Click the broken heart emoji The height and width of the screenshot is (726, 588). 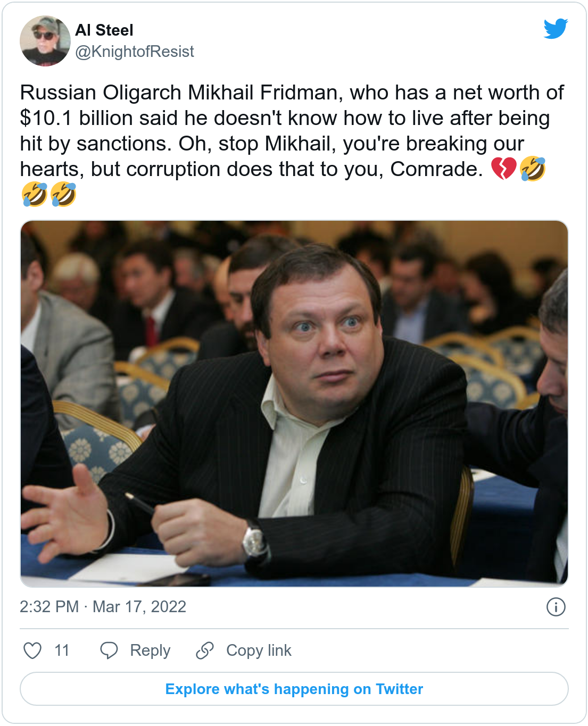tap(503, 169)
